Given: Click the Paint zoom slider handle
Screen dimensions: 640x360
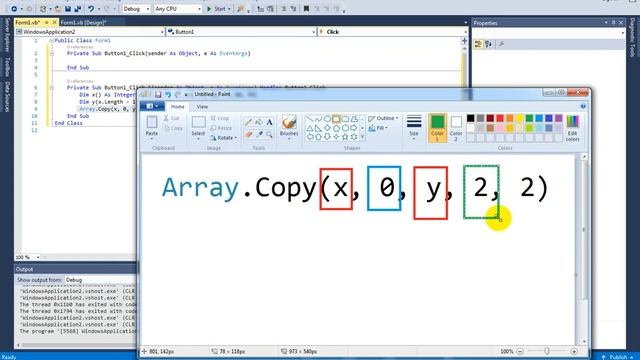Looking at the screenshot, I should tap(547, 351).
